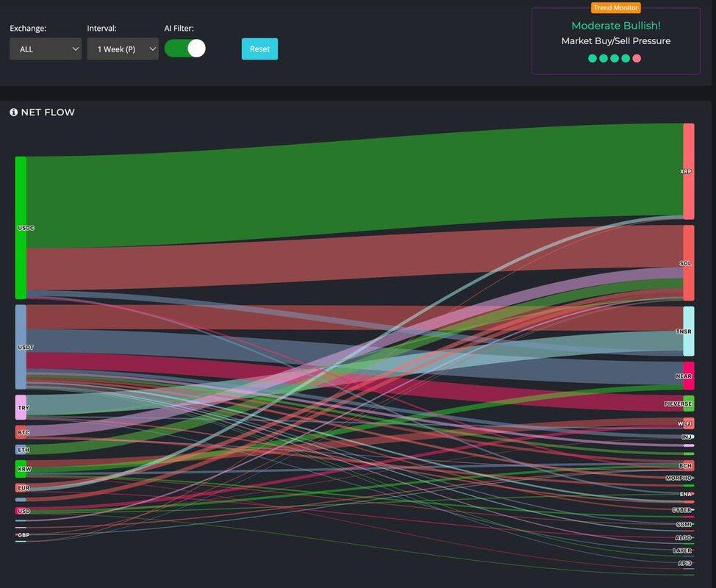This screenshot has width=716, height=588.
Task: Select the KRW green source node
Action: 21,468
